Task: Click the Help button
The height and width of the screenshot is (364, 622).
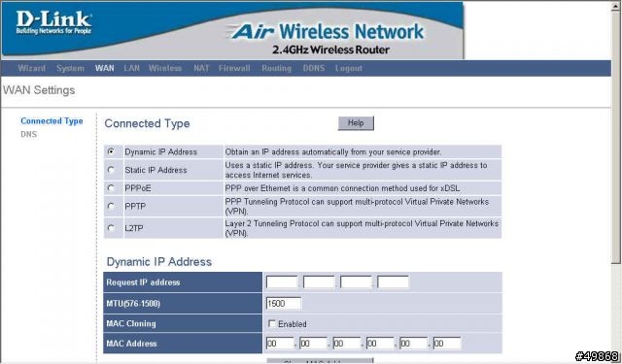Action: click(356, 123)
